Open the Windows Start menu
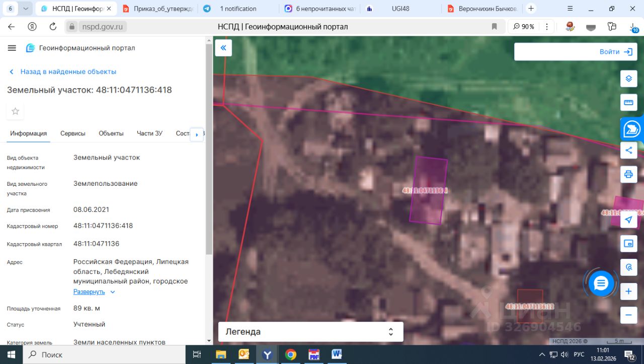Screen dimensions: 644x364 (x=11, y=354)
